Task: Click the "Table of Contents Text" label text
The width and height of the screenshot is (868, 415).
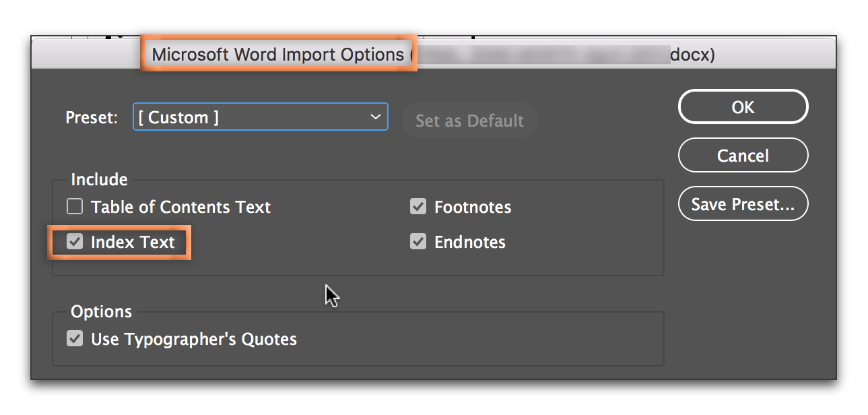Action: pyautogui.click(x=180, y=207)
